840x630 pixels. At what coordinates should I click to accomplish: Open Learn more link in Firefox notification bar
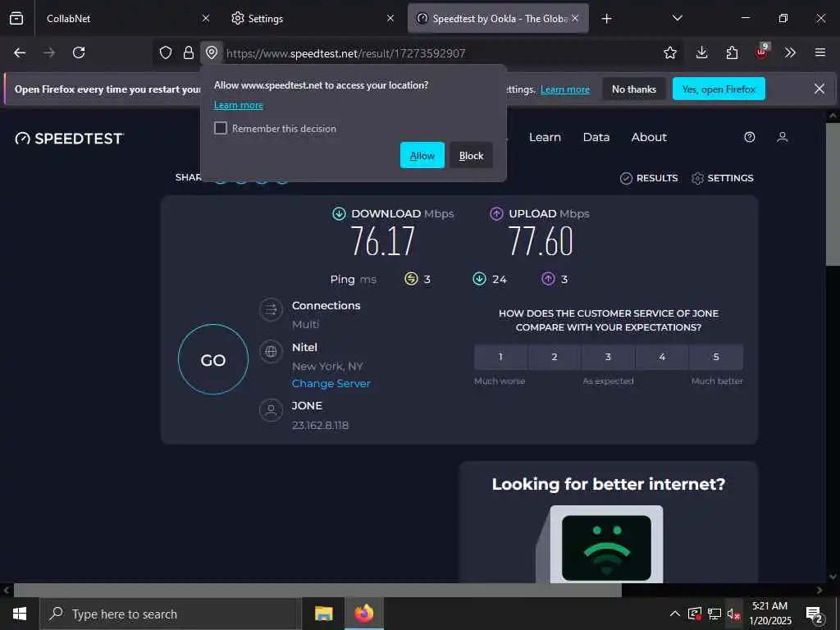564,89
